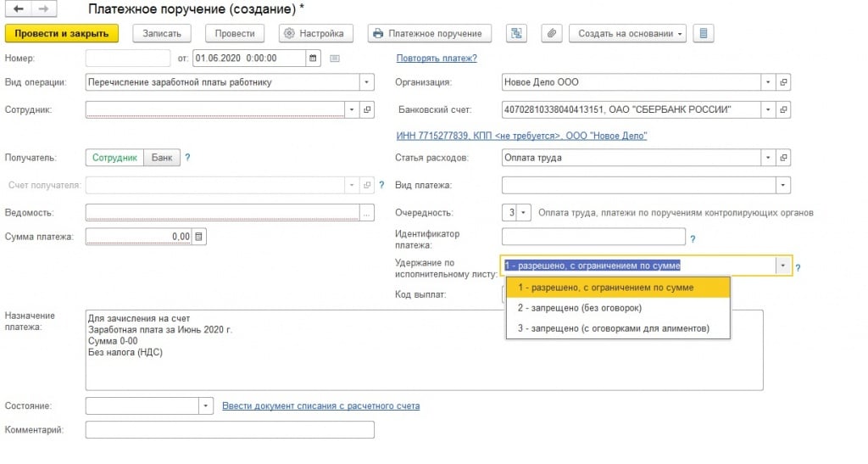Open the date calendar picker icon
868x464 pixels.
pos(313,59)
